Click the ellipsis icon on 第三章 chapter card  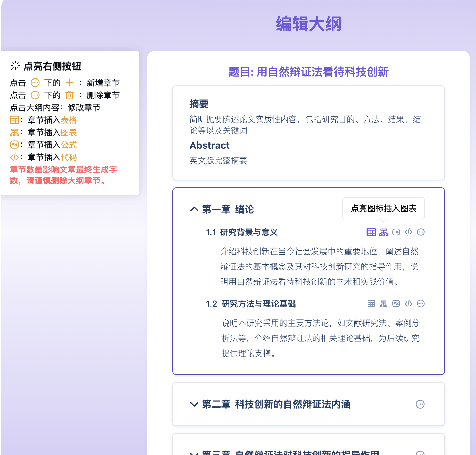[x=421, y=454]
